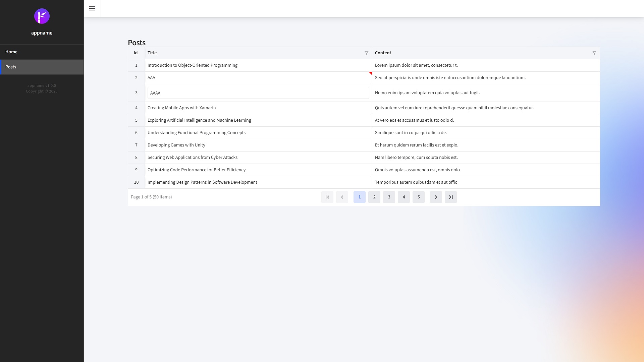Click "Nemo enim ipsam voluptatem" content cell
The width and height of the screenshot is (644, 362).
486,93
